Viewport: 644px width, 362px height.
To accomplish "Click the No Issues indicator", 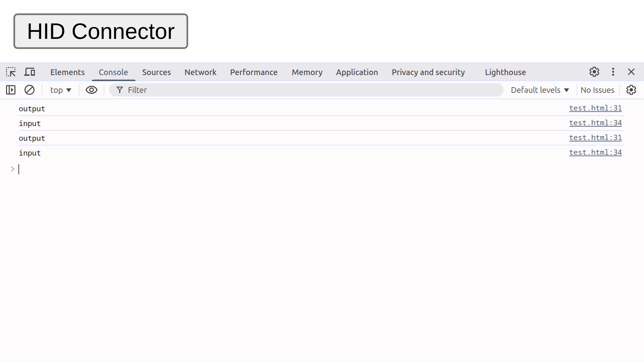I will [597, 90].
